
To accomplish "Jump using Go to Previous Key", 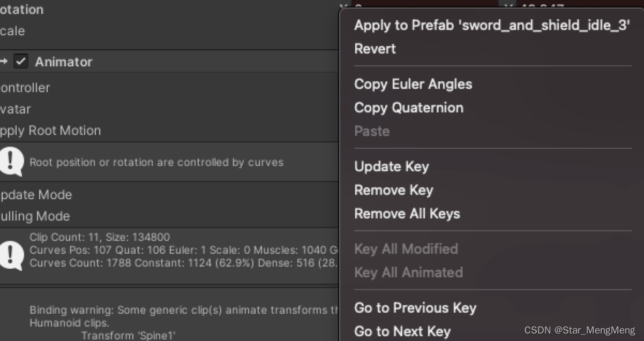I will tap(415, 308).
